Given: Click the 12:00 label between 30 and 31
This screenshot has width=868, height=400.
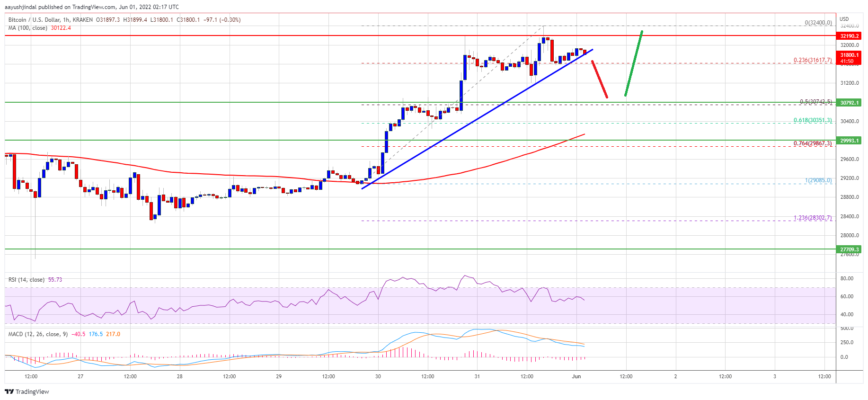Looking at the screenshot, I should [x=428, y=377].
